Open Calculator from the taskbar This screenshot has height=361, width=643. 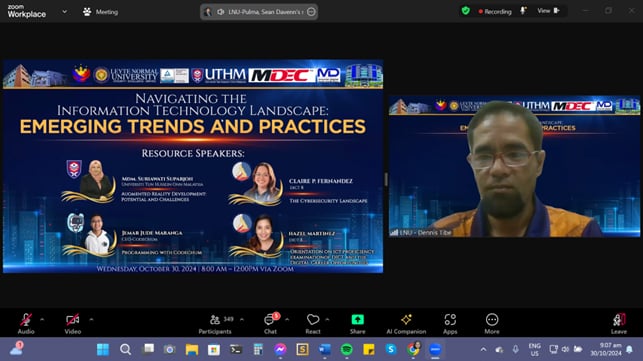click(258, 350)
